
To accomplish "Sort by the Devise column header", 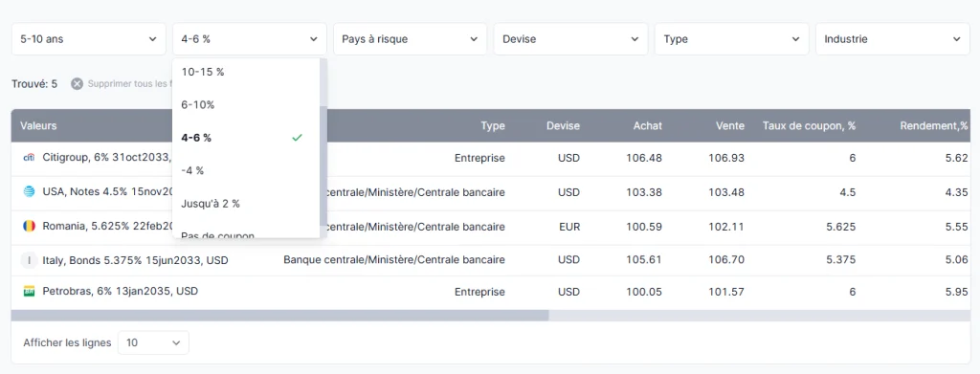I will [x=563, y=125].
